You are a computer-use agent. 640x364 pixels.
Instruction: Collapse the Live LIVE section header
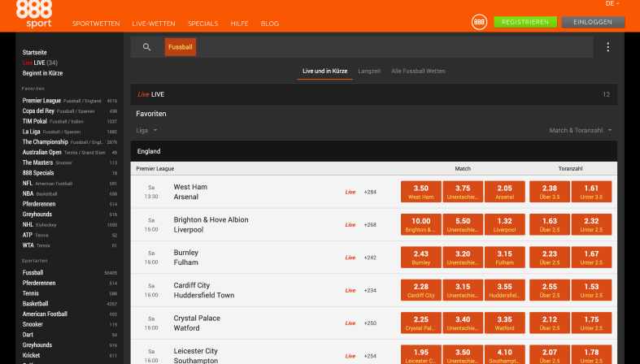pyautogui.click(x=373, y=94)
